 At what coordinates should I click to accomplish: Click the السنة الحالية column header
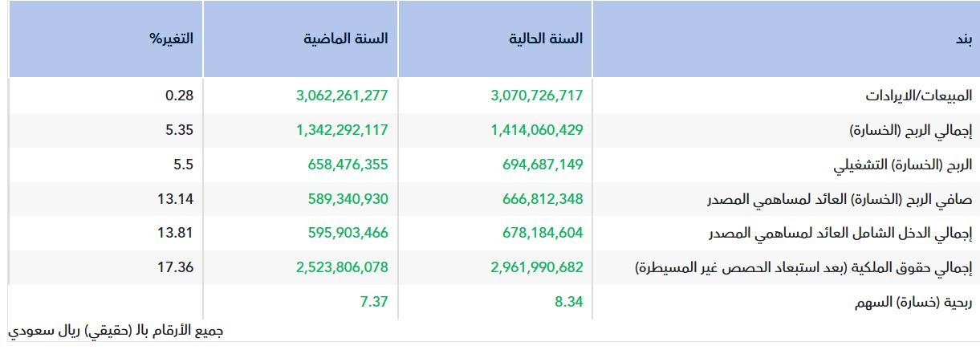click(x=547, y=39)
